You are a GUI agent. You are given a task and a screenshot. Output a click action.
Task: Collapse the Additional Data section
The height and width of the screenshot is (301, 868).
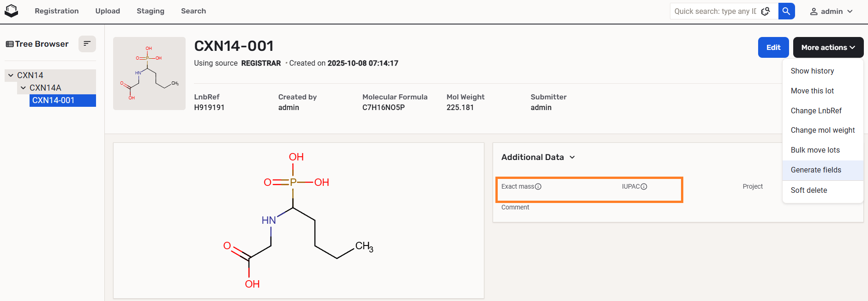tap(572, 157)
